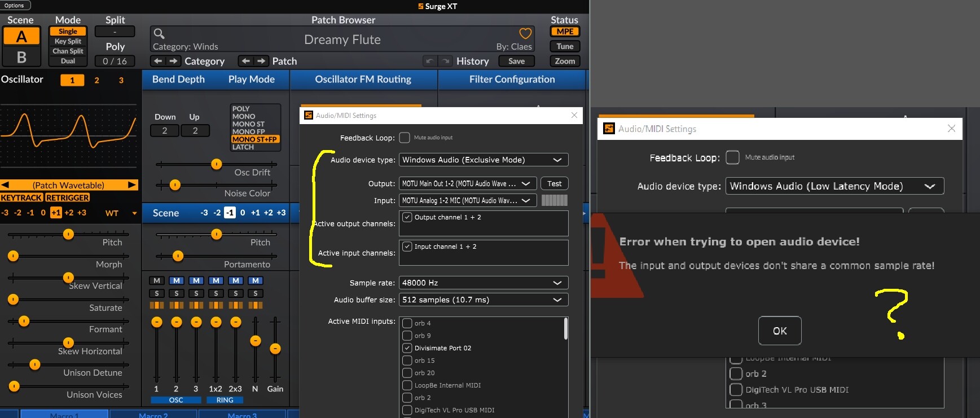Image resolution: width=980 pixels, height=418 pixels.
Task: Disable Divisimate Port 02 MIDI input
Action: coord(407,348)
